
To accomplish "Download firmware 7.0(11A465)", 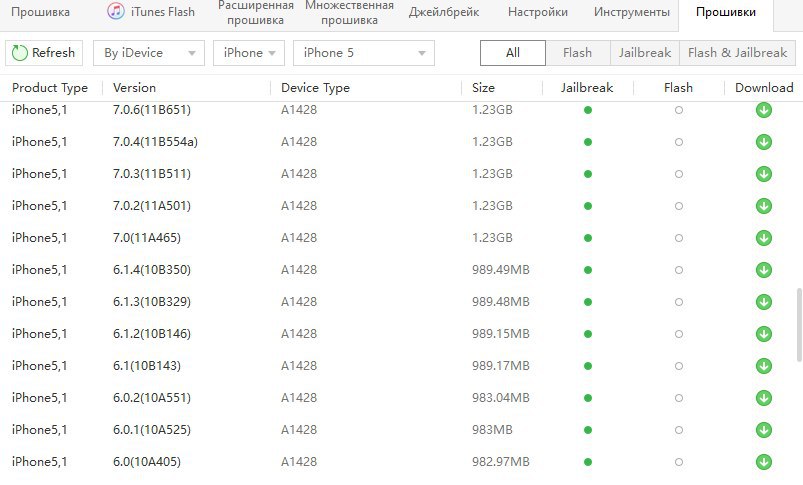I will click(764, 238).
